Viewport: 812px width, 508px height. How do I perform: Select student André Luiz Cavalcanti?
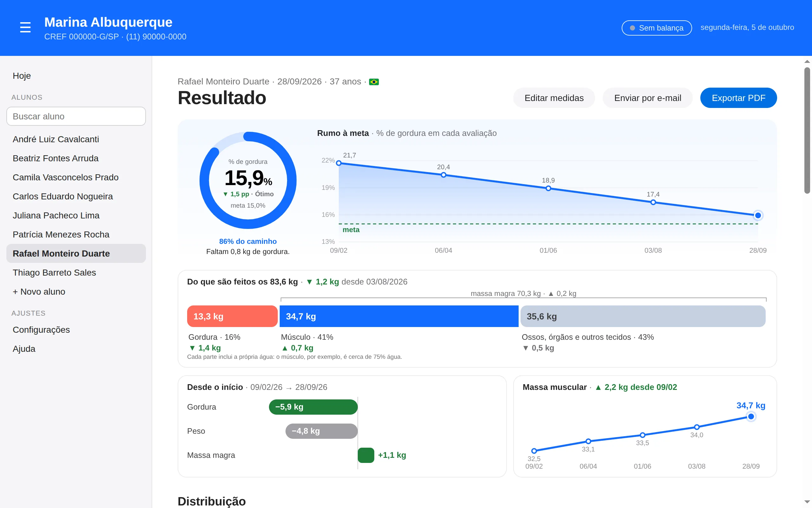76,139
